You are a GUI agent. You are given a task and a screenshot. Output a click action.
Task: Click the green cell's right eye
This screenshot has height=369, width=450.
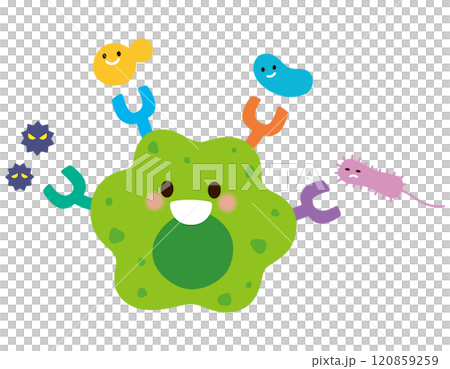[x=214, y=190]
